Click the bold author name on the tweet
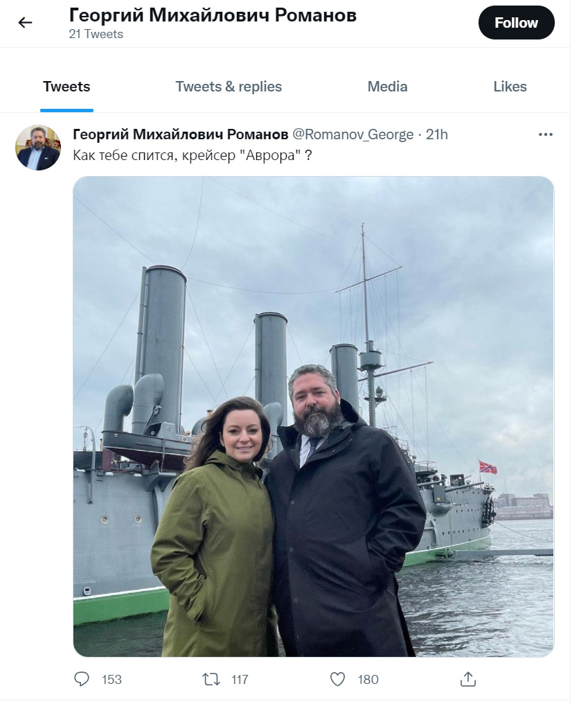Image resolution: width=588 pixels, height=704 pixels. 181,134
